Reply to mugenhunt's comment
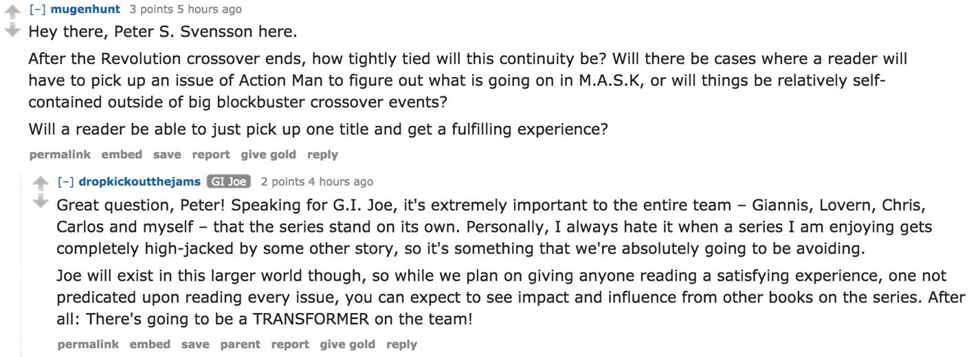 pyautogui.click(x=322, y=155)
